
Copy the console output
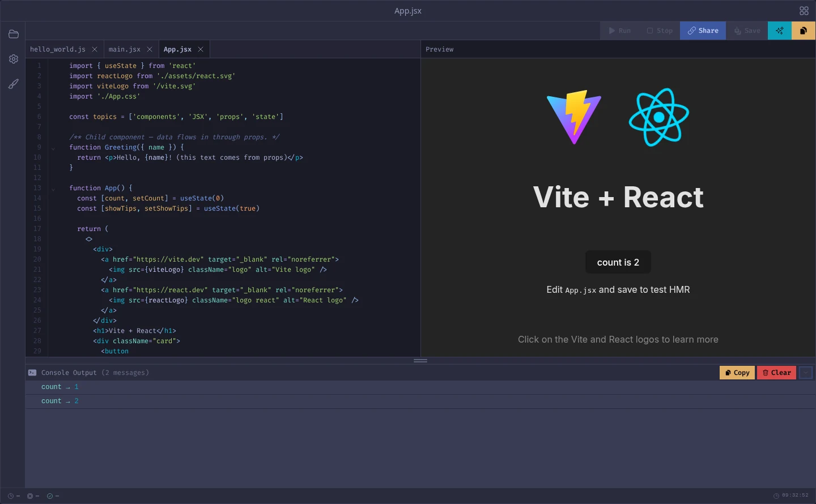737,373
